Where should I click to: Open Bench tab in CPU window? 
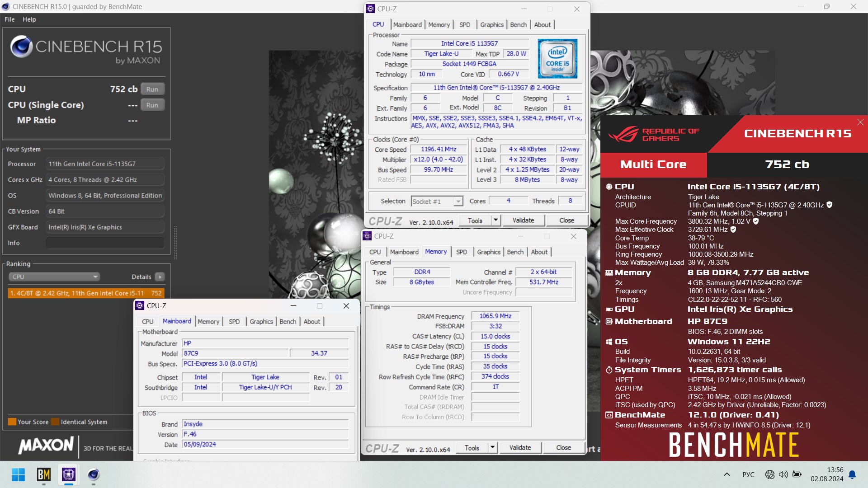click(x=518, y=25)
